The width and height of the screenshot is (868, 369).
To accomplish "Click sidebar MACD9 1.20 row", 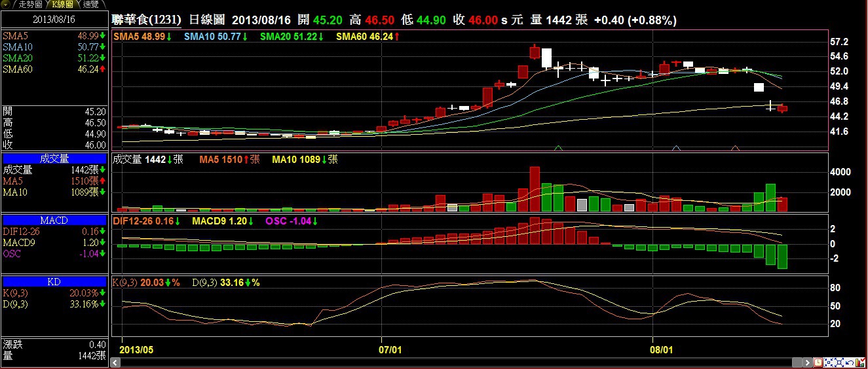I will pos(54,243).
